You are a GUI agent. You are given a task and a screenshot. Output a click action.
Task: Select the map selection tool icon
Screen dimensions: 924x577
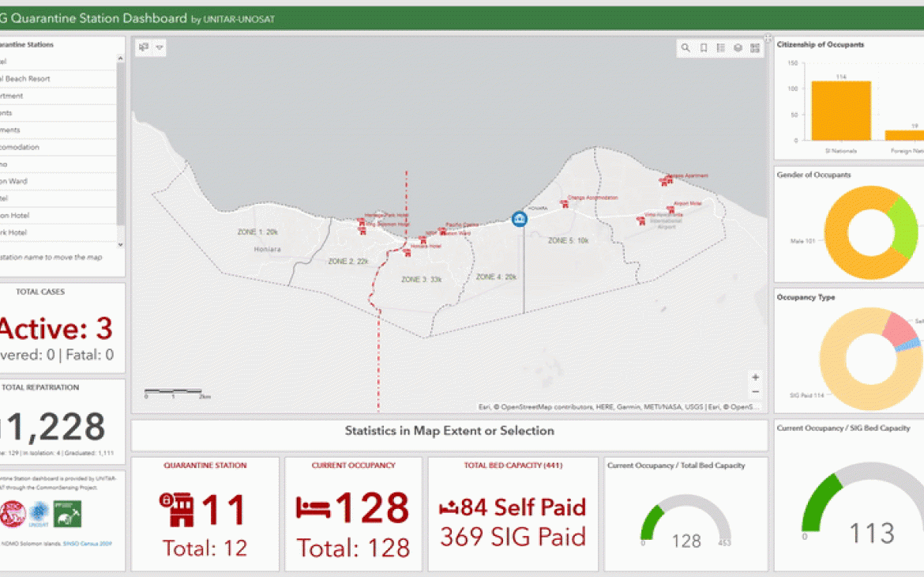pyautogui.click(x=142, y=47)
